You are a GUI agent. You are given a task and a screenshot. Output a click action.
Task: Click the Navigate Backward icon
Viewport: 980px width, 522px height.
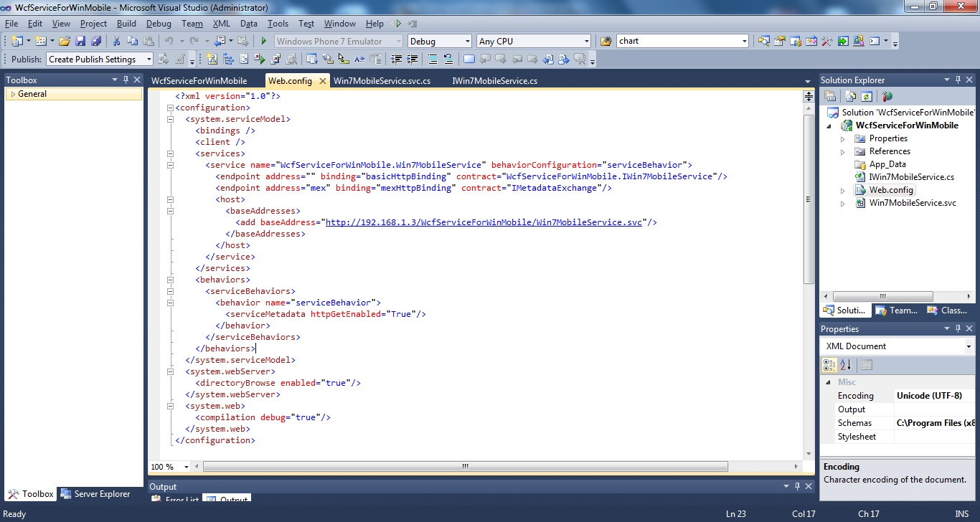coord(219,41)
